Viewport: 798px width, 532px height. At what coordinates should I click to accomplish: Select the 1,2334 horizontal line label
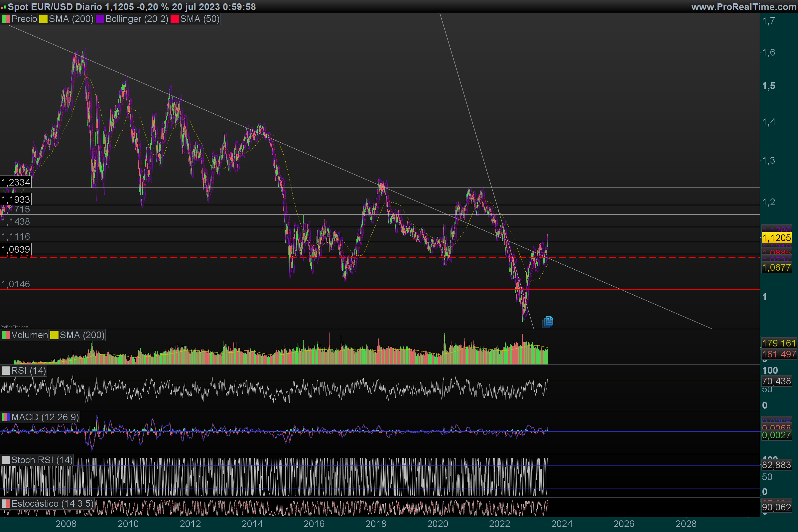point(16,182)
